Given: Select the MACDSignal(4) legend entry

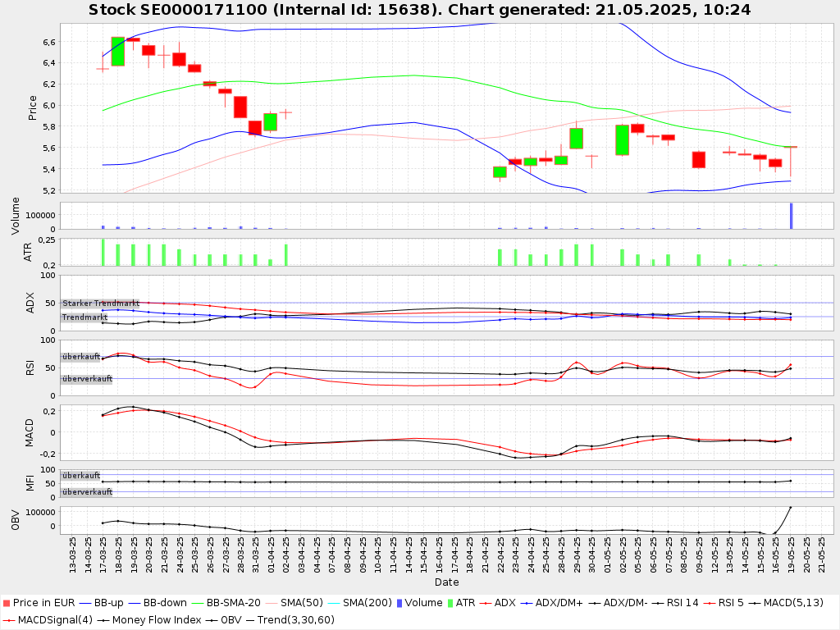Looking at the screenshot, I should pos(48,620).
